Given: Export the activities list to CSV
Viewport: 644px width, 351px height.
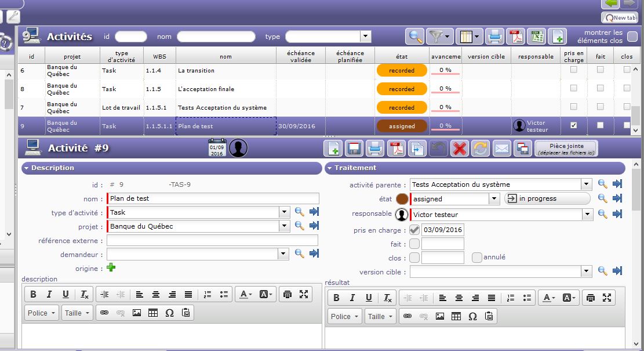Looking at the screenshot, I should [x=536, y=37].
